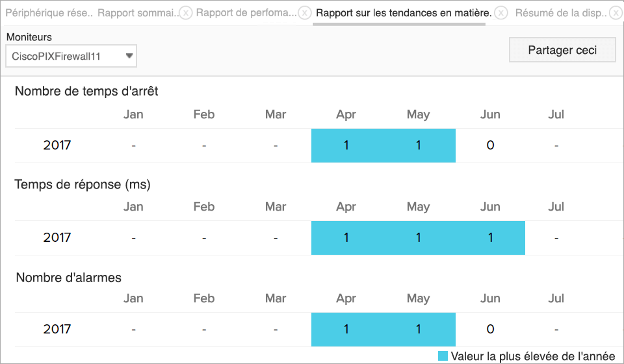The image size is (624, 364).
Task: Close the Rapport sur les tendances tab
Action: [500, 13]
